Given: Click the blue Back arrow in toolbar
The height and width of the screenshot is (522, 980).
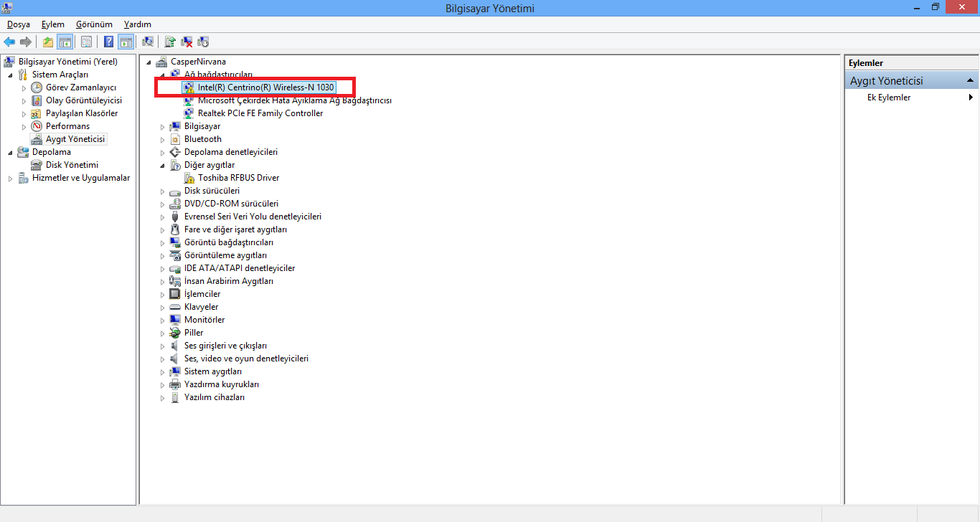Looking at the screenshot, I should (9, 42).
